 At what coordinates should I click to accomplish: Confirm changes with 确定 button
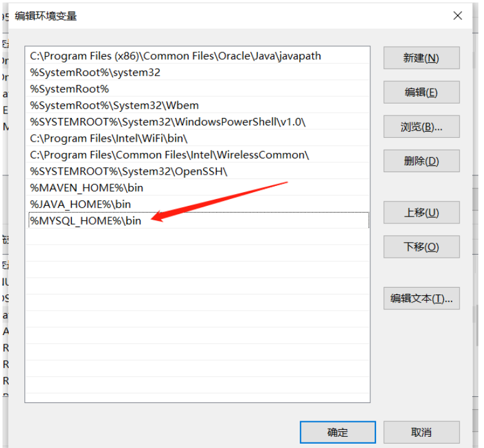tap(338, 432)
